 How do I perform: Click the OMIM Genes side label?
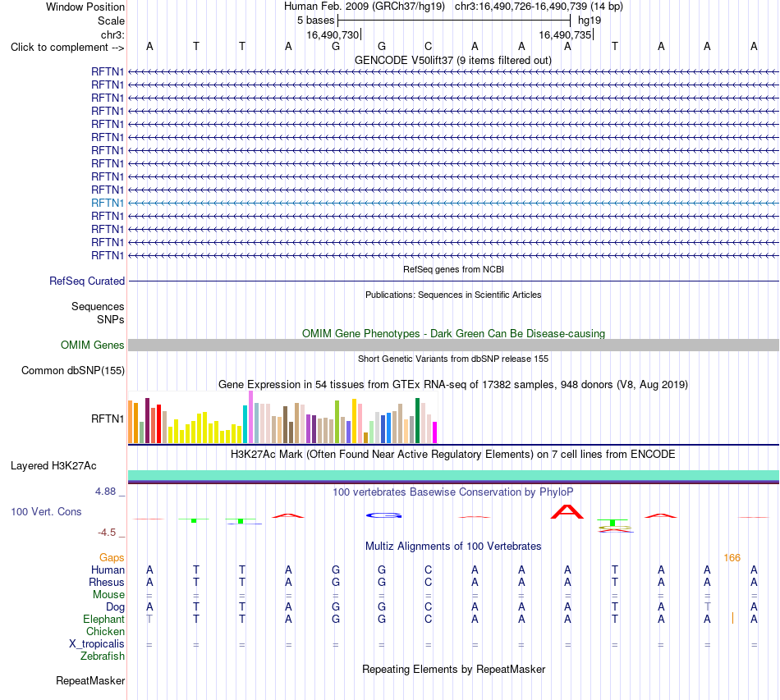[x=92, y=345]
